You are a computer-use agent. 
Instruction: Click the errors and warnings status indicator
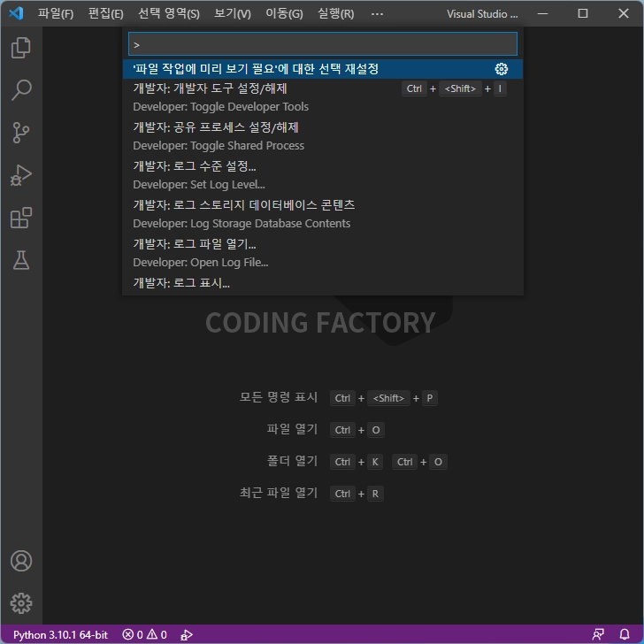[x=144, y=635]
